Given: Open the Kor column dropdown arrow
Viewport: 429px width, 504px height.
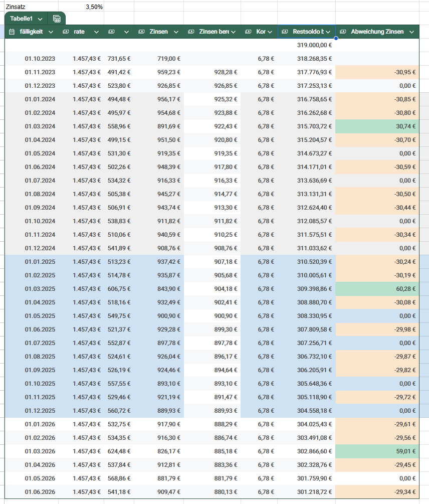Looking at the screenshot, I should click(270, 32).
